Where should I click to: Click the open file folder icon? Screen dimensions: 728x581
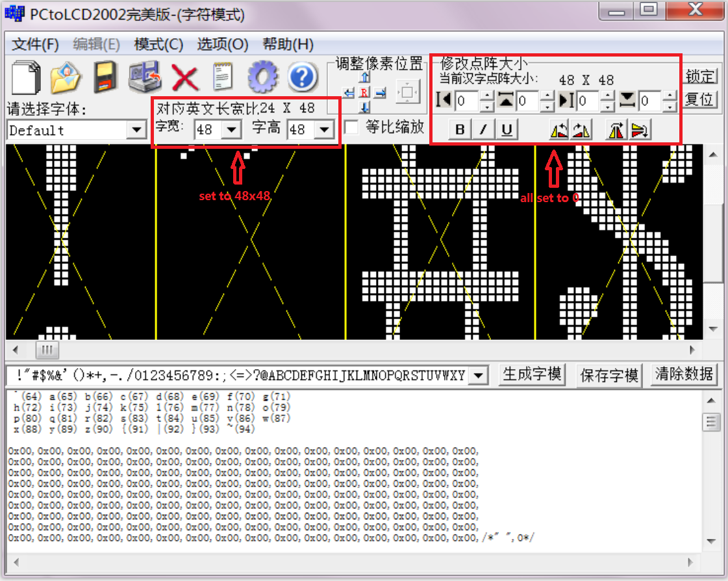pyautogui.click(x=66, y=77)
